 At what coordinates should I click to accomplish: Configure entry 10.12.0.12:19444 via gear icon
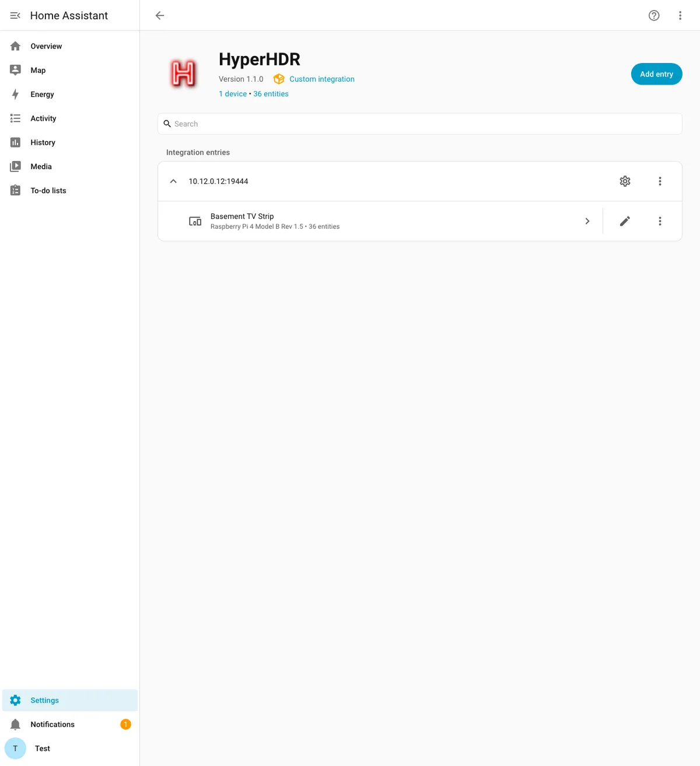625,181
